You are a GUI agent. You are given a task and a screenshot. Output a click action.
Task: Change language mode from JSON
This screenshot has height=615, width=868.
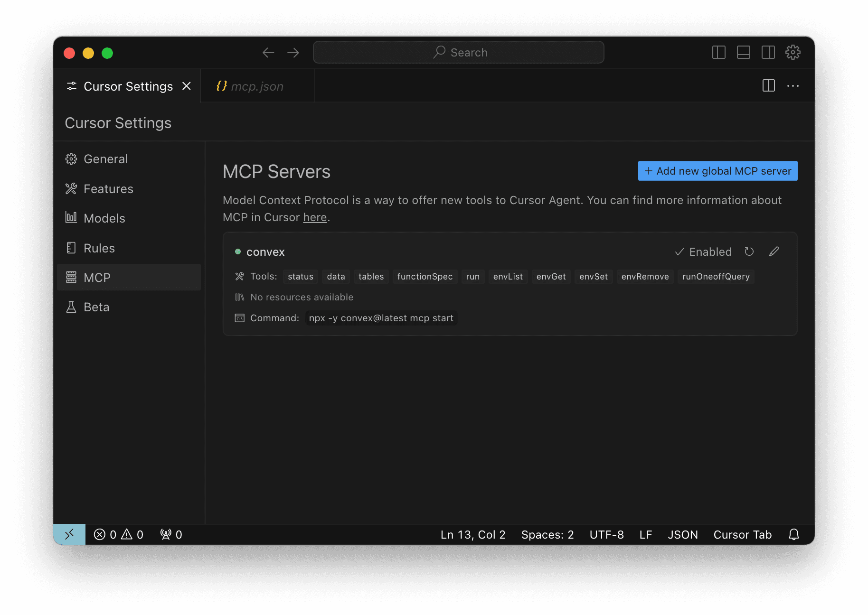click(x=682, y=535)
